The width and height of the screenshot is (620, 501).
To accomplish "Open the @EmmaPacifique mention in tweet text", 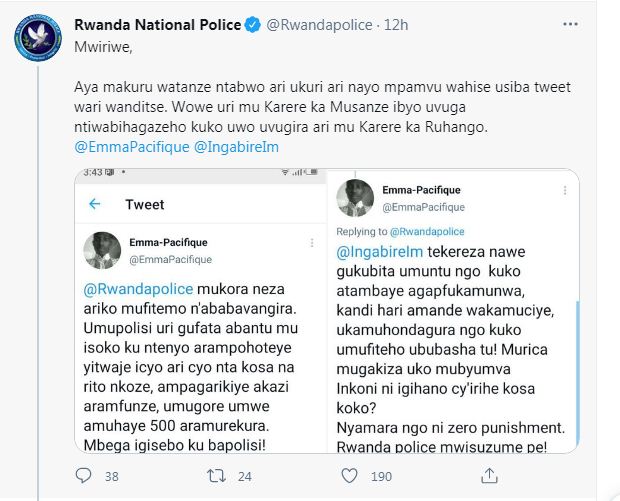I will pyautogui.click(x=129, y=148).
